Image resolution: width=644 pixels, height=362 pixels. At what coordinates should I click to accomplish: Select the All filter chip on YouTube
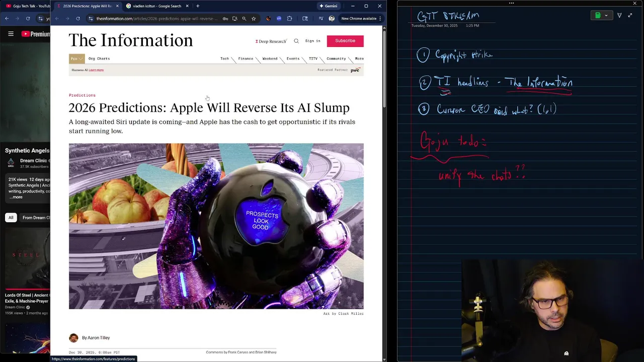click(11, 218)
